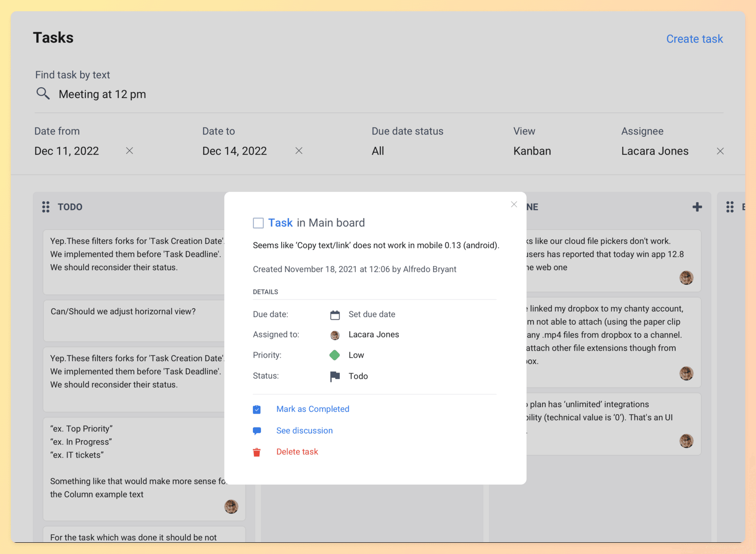Click the plus icon to add a card
This screenshot has height=554, width=756.
point(697,207)
